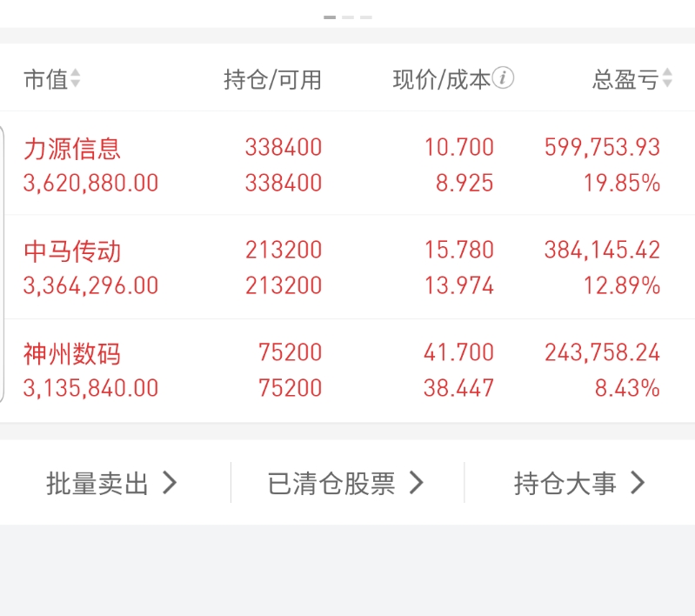Image resolution: width=695 pixels, height=616 pixels.
Task: Click the 持仓/可用 column header
Action: (x=272, y=80)
